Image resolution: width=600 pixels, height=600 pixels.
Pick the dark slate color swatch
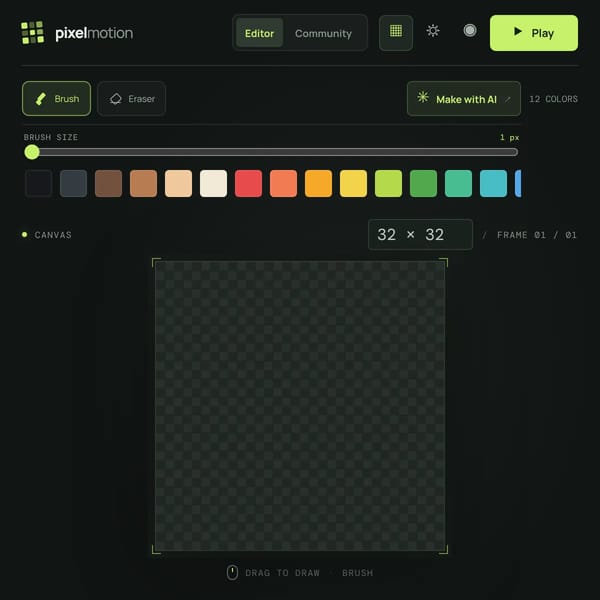click(73, 184)
